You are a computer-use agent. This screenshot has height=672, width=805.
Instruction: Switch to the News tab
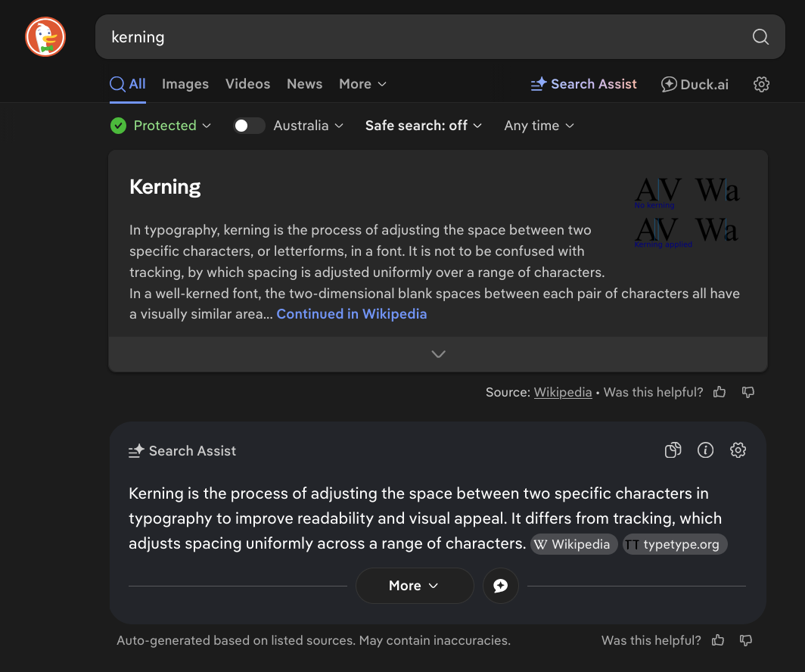pyautogui.click(x=304, y=84)
